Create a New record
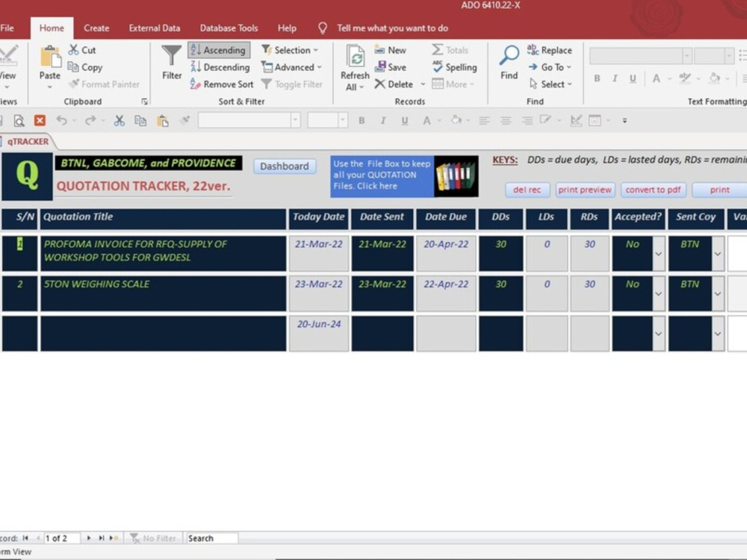This screenshot has width=747, height=560. coord(390,50)
